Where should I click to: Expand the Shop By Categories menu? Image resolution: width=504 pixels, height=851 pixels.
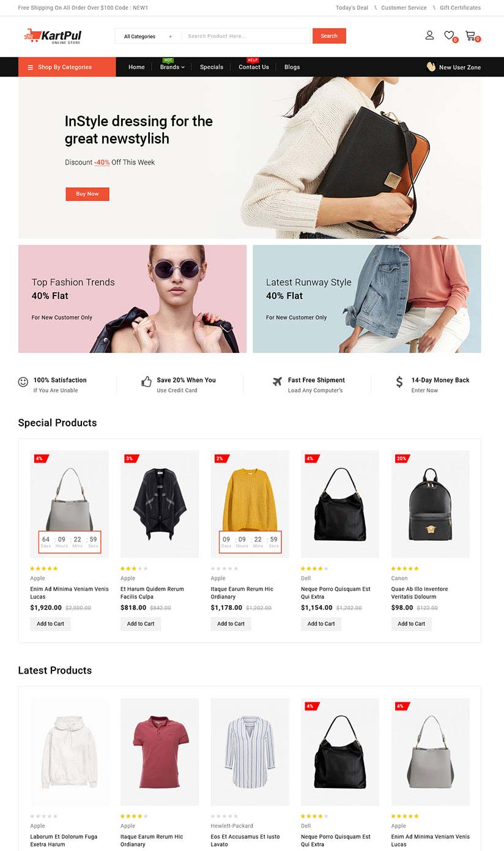click(67, 67)
